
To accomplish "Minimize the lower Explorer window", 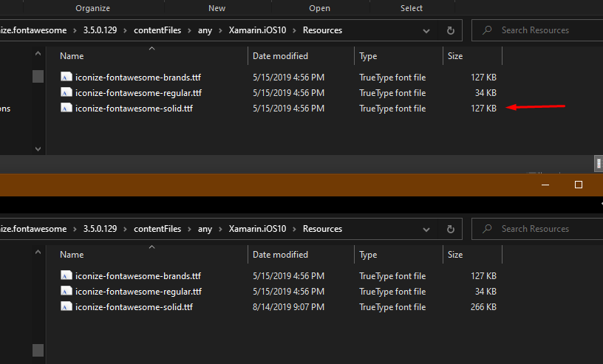I will 545,185.
